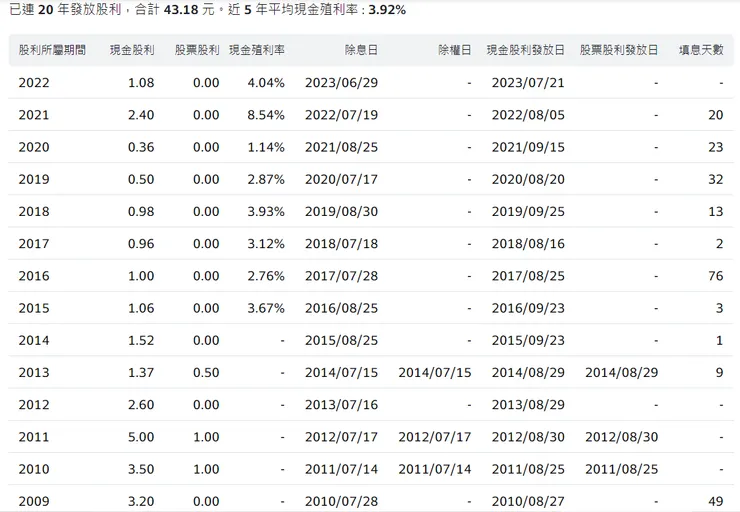Click yield value 2.87%
This screenshot has height=512, width=740.
click(266, 179)
